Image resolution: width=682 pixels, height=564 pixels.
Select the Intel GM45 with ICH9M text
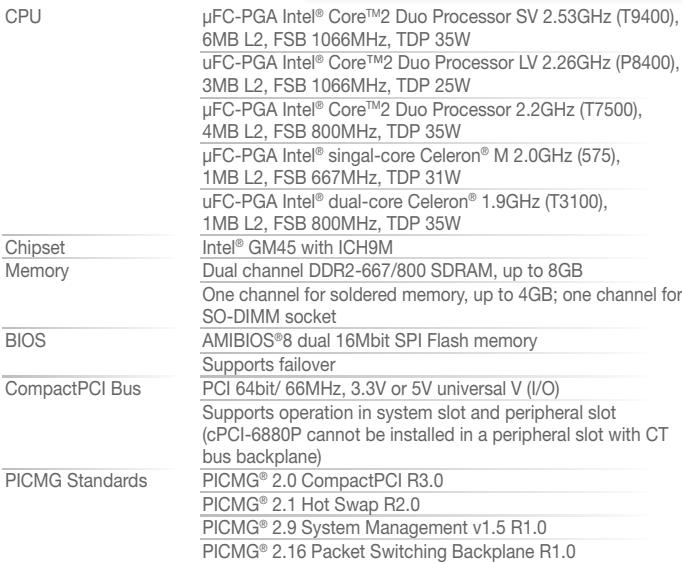click(x=298, y=247)
